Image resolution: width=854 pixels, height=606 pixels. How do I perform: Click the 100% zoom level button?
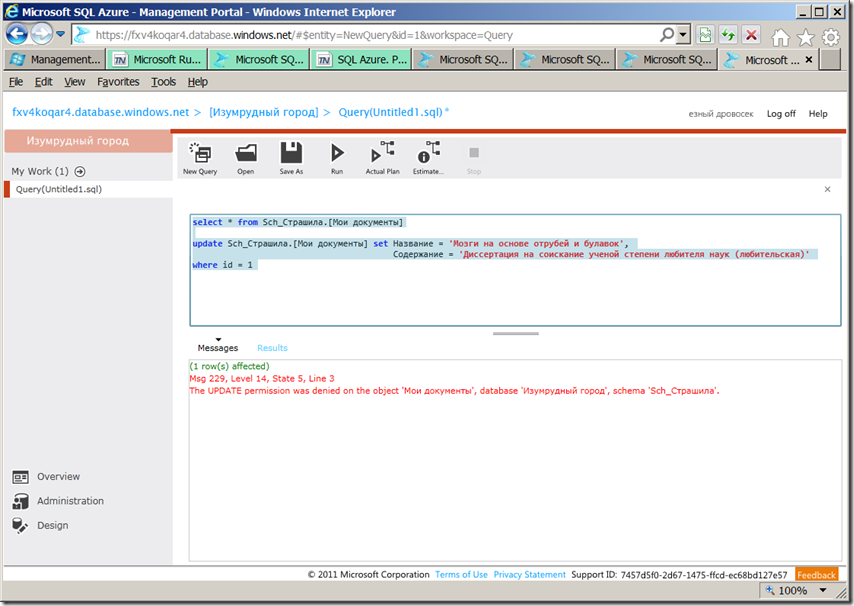tap(787, 590)
